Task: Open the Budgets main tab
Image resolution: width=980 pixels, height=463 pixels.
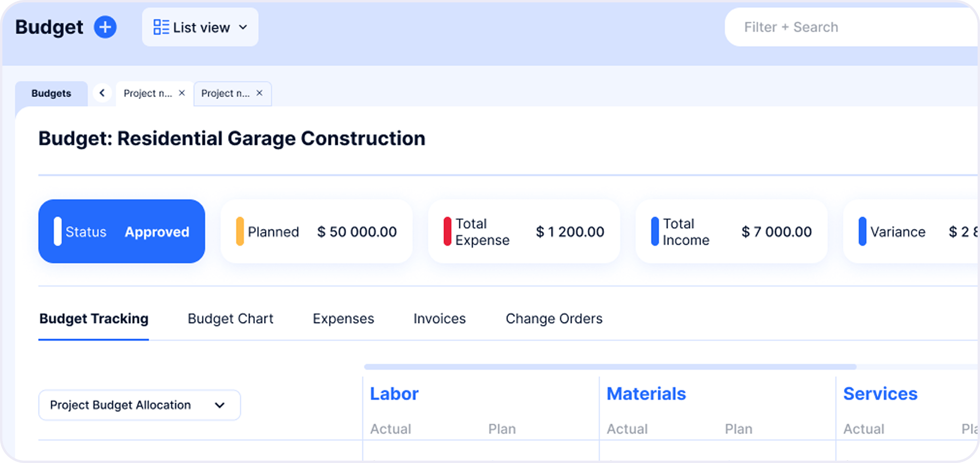Action: pos(51,94)
